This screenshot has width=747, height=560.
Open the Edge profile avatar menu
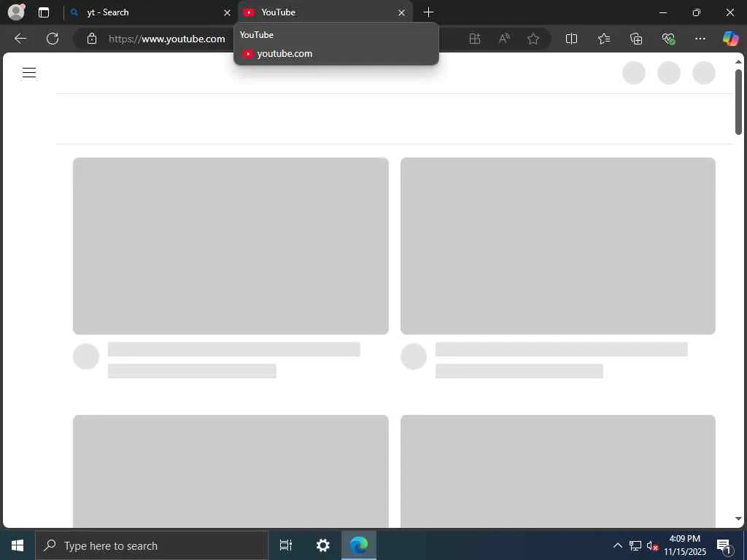click(x=16, y=12)
